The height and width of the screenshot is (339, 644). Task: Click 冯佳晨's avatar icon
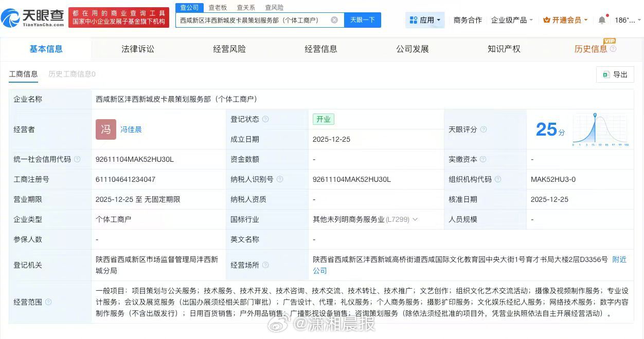pos(105,129)
